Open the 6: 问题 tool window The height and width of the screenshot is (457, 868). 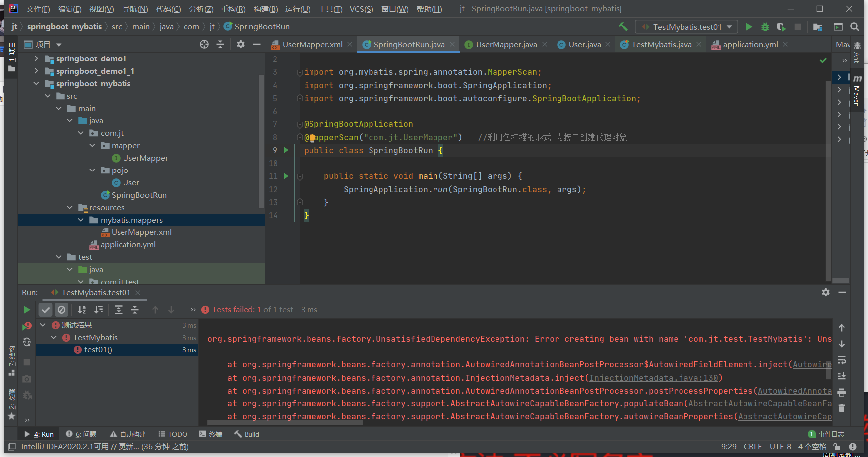point(82,434)
